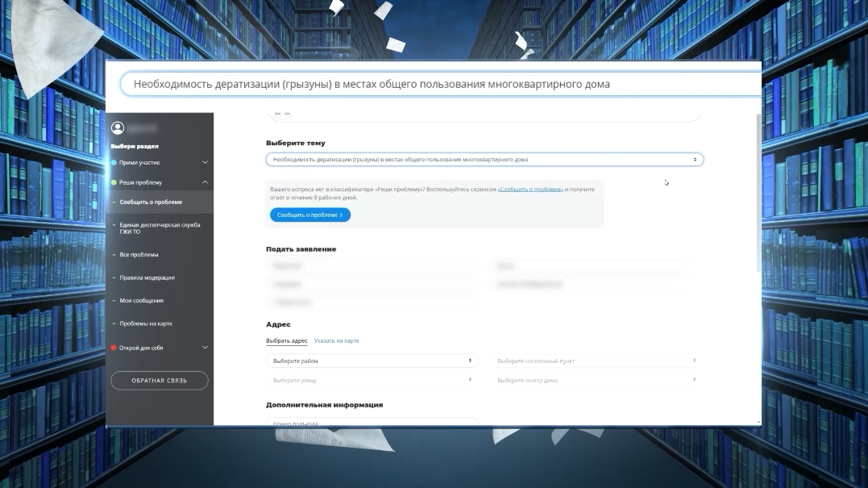Click red dot beside 'Открой для себя'
The height and width of the screenshot is (488, 868).
[x=114, y=348]
